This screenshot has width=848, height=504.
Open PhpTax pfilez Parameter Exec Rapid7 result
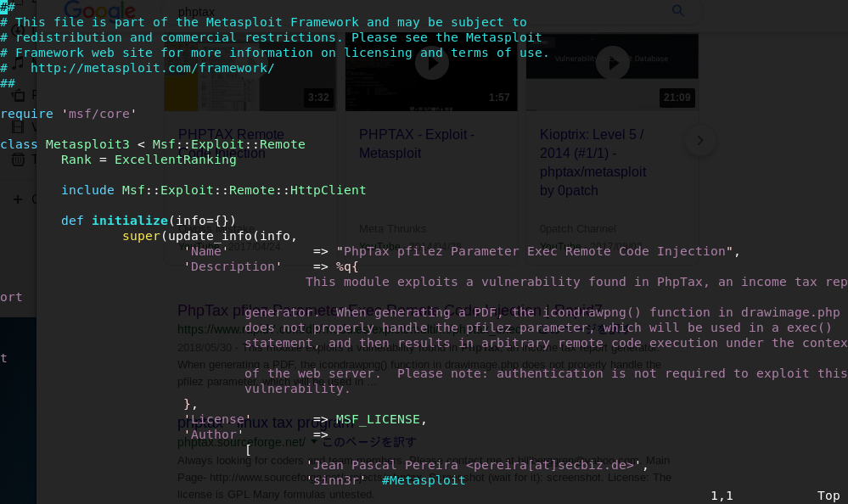(x=390, y=311)
